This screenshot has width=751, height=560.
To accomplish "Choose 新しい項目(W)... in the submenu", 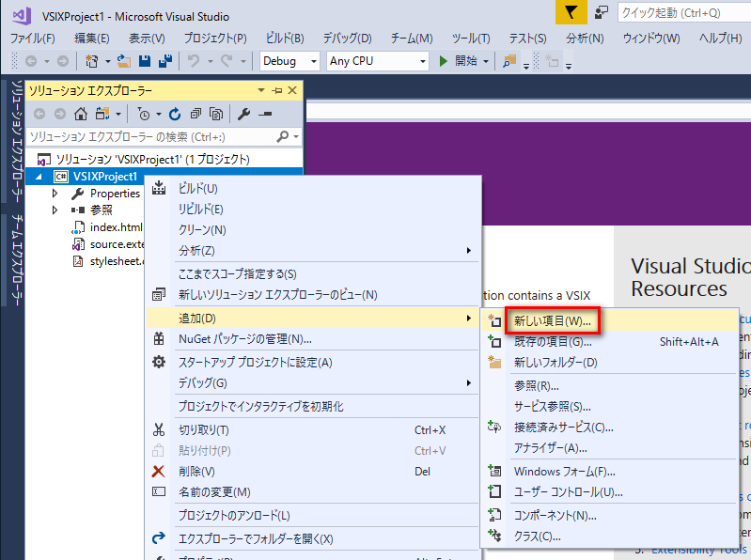I will pos(610,320).
